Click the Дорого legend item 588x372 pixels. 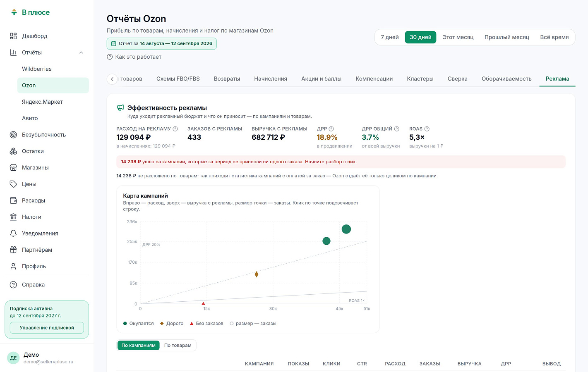tap(172, 324)
